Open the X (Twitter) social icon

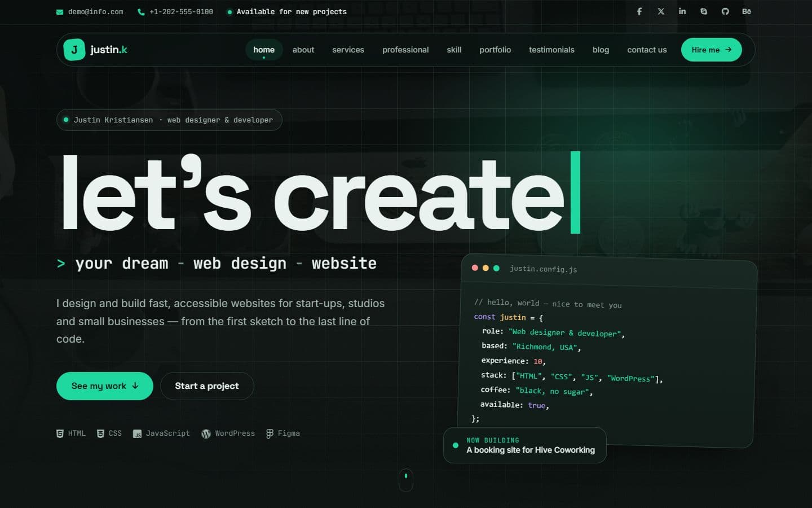(x=661, y=11)
